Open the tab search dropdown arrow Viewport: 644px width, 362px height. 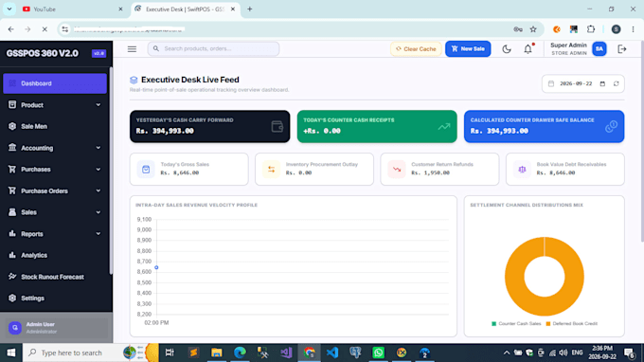coord(9,9)
